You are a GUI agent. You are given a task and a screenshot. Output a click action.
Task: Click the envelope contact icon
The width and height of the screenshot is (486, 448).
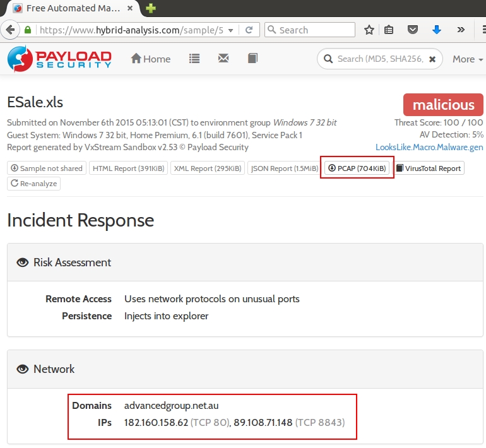(223, 58)
